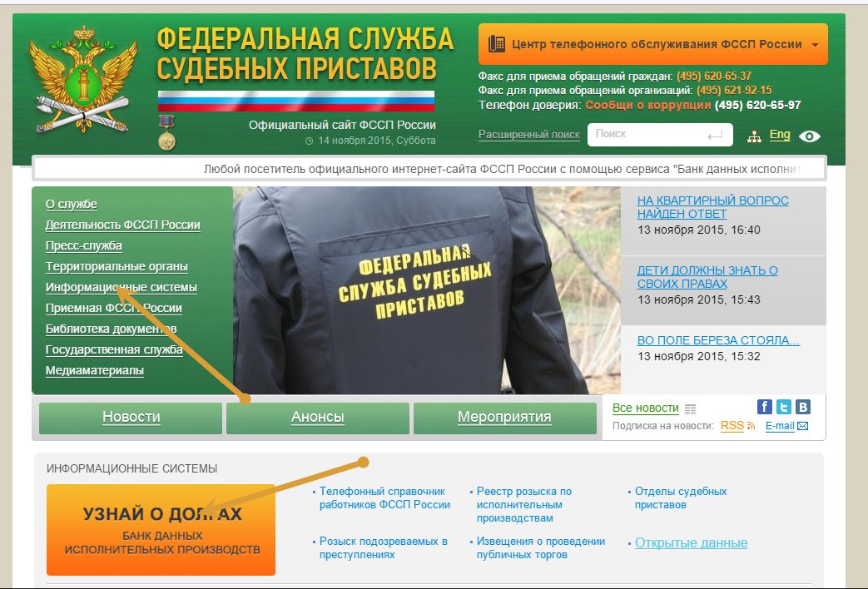Screen dimensions: 868x589
Task: Go to Государственная служба section
Action: coord(114,350)
